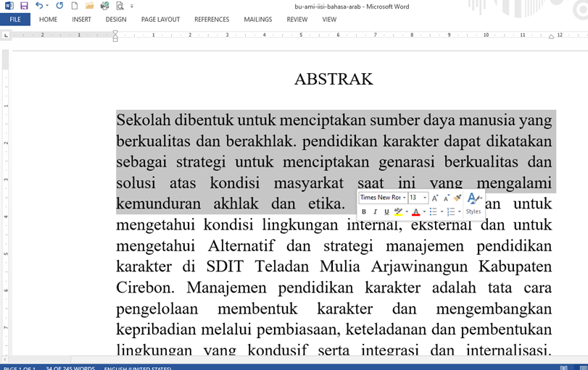Click the word 'Sekolah' in the paragraph
The height and width of the screenshot is (370, 588).
[143, 120]
